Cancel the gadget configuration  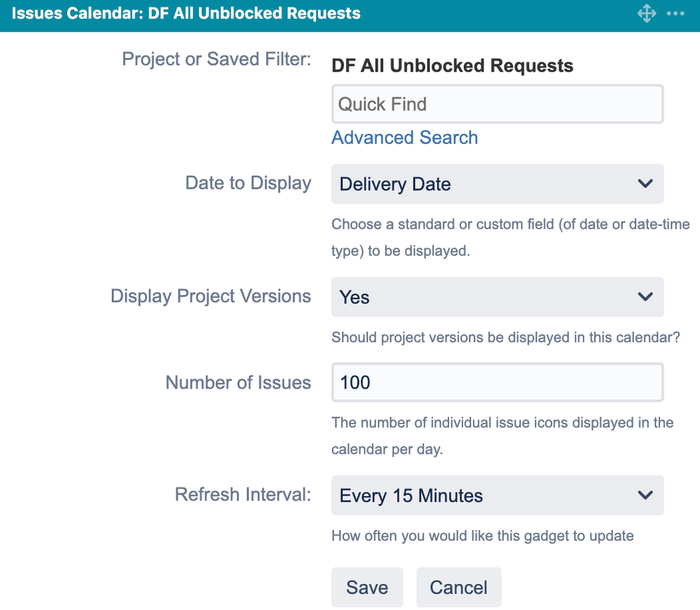(x=458, y=588)
